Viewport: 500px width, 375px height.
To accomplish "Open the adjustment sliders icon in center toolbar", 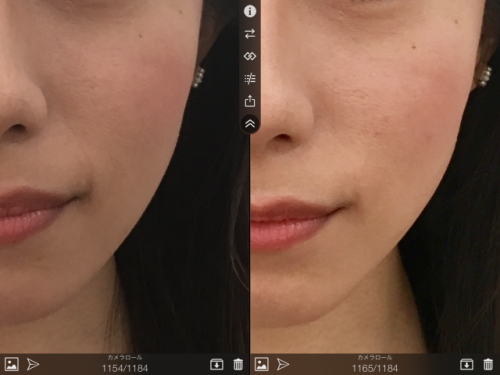I will (x=250, y=79).
